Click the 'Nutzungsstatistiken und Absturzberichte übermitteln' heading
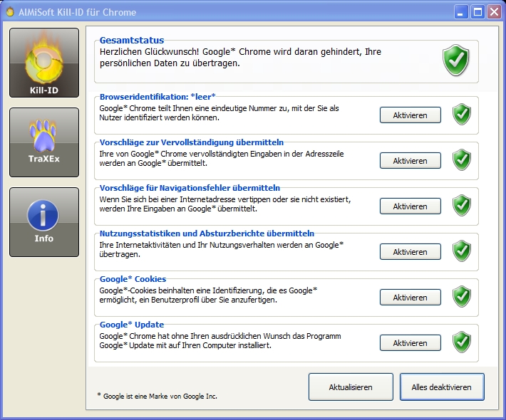Viewport: 506px width, 420px height. 207,233
